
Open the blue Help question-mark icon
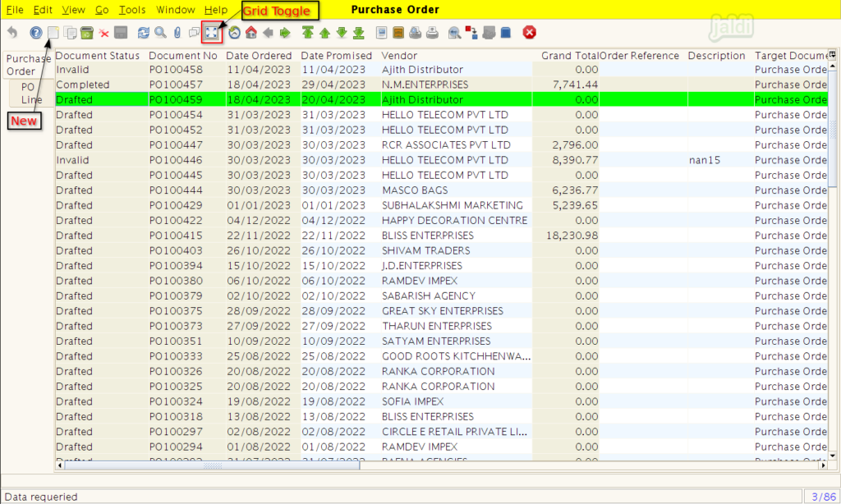pos(36,33)
